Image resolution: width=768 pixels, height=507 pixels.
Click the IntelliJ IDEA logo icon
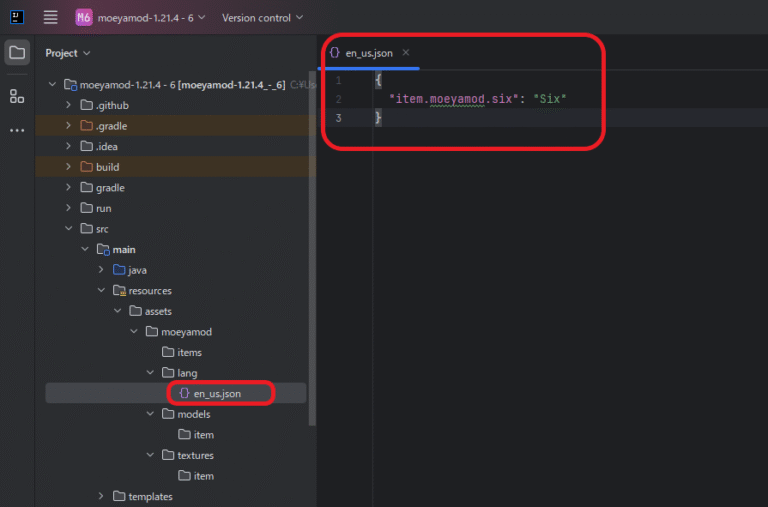17,17
